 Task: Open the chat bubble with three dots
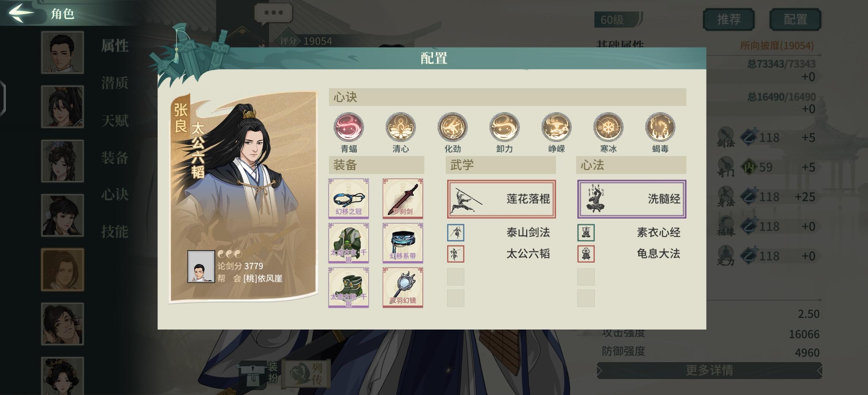click(x=273, y=13)
